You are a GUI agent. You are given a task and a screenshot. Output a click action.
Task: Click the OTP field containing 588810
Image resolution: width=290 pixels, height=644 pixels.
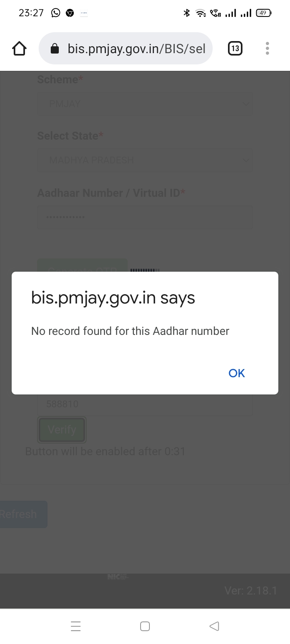click(145, 404)
